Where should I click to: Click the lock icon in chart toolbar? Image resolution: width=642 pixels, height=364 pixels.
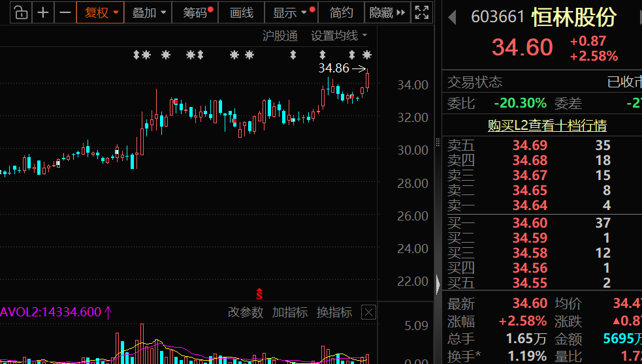click(x=21, y=12)
